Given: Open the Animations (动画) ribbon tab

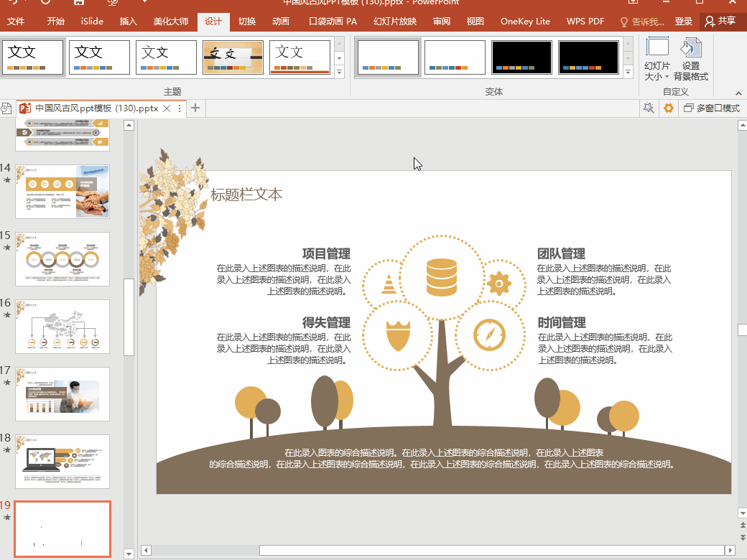Looking at the screenshot, I should 280,22.
